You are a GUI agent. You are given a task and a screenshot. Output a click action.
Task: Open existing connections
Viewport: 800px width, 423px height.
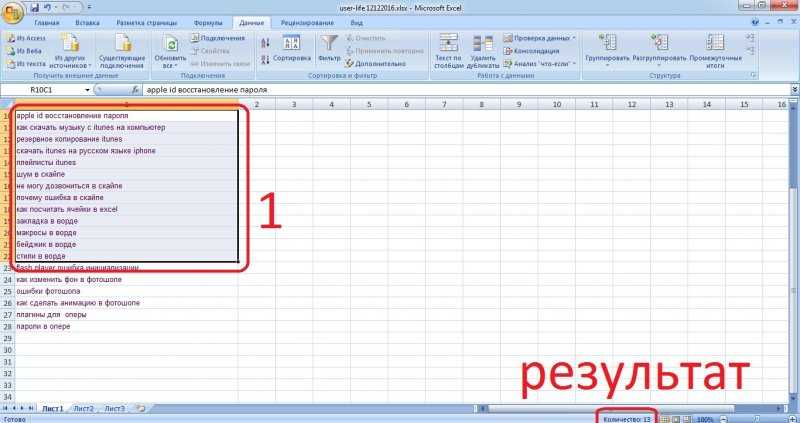122,51
